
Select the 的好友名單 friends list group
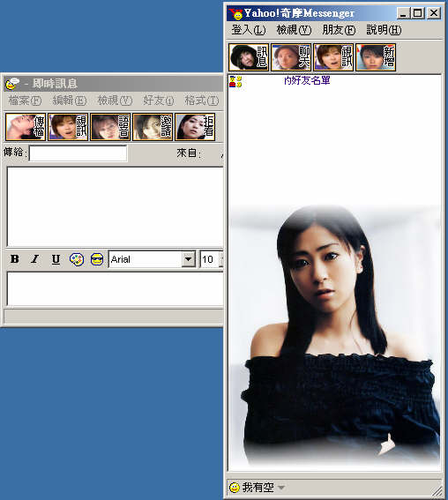coord(307,80)
